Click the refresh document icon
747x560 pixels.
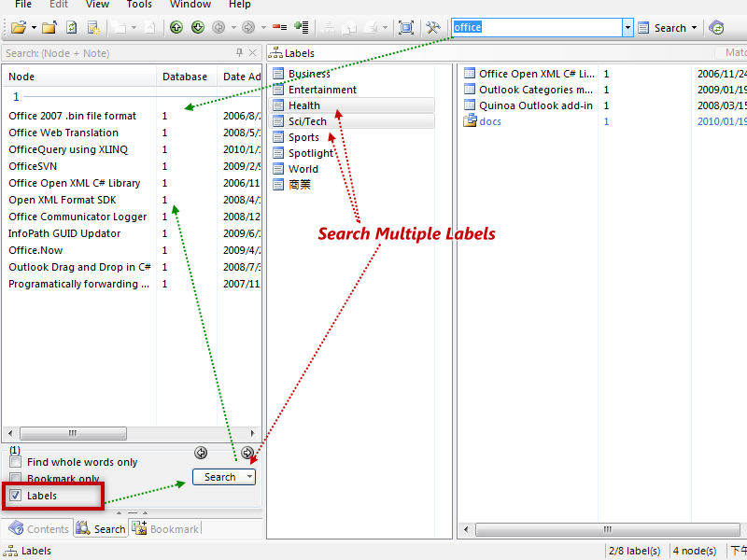tap(72, 28)
